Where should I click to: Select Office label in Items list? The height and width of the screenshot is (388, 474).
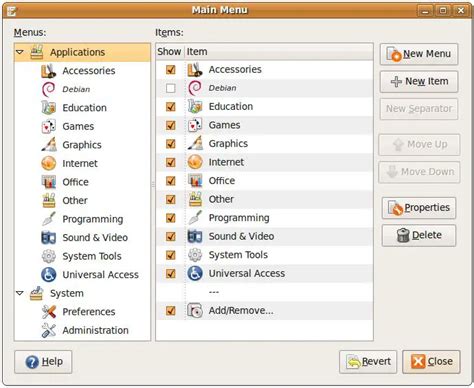point(222,181)
